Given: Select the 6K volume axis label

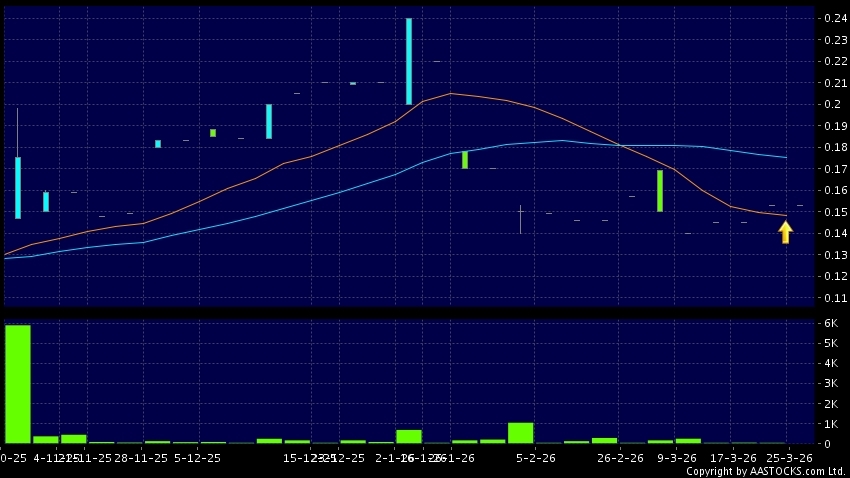Looking at the screenshot, I should click(830, 323).
